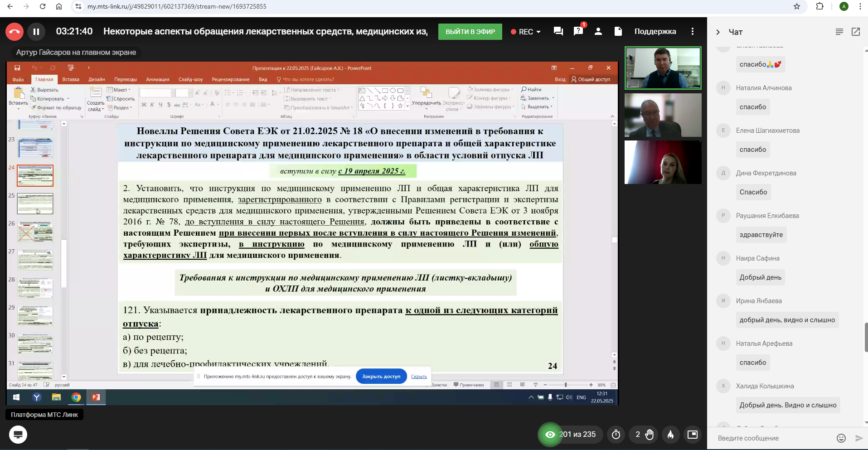Open the questions icon with notification badge
Image resolution: width=868 pixels, height=450 pixels.
click(578, 31)
